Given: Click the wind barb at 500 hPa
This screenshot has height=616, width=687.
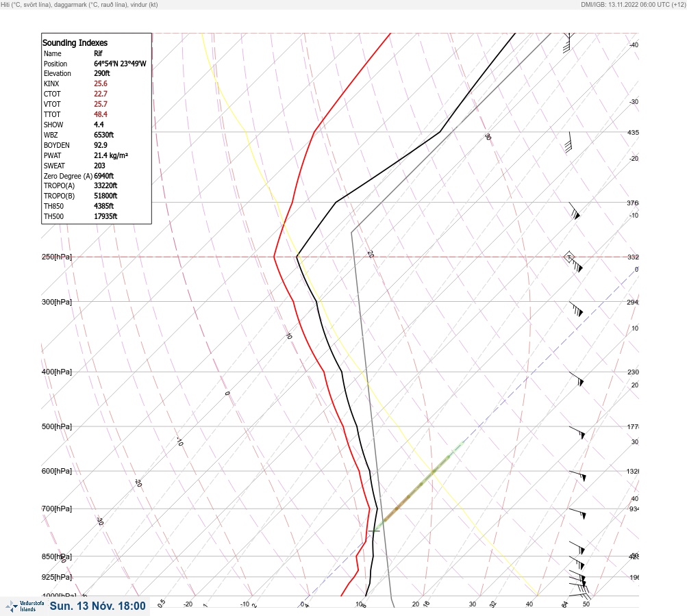Looking at the screenshot, I should click(577, 433).
